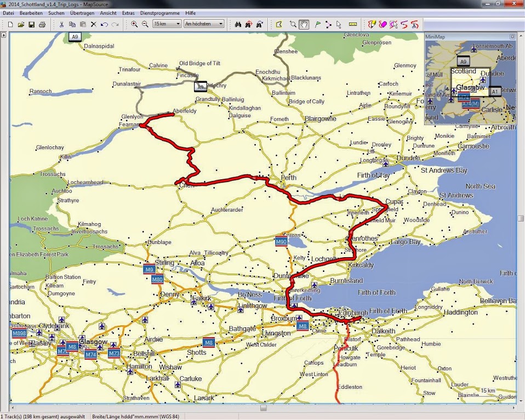Select the Distance/Bearing ruler tool
The height and width of the screenshot is (420, 525).
(352, 24)
